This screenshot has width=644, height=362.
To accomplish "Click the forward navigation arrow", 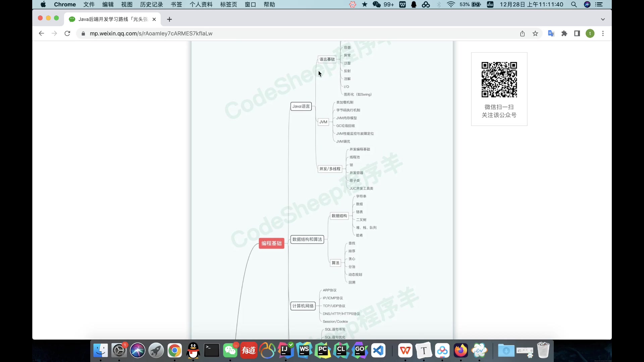I will [x=54, y=34].
